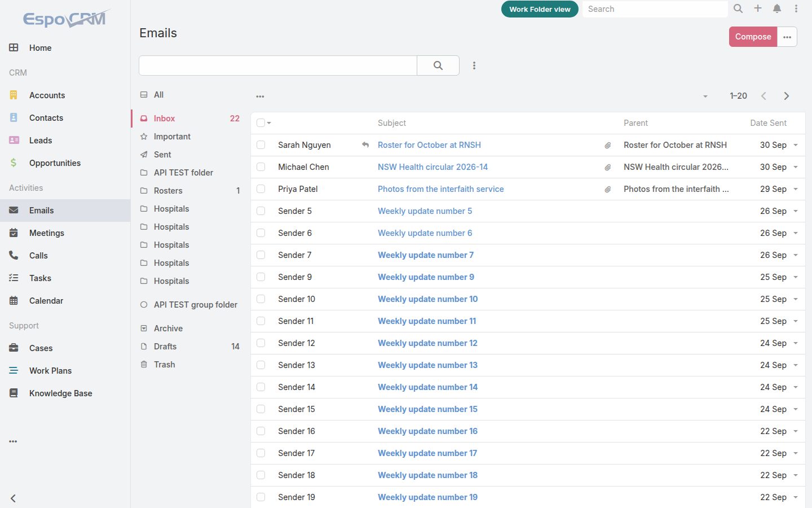Open the notifications bell

point(777,8)
